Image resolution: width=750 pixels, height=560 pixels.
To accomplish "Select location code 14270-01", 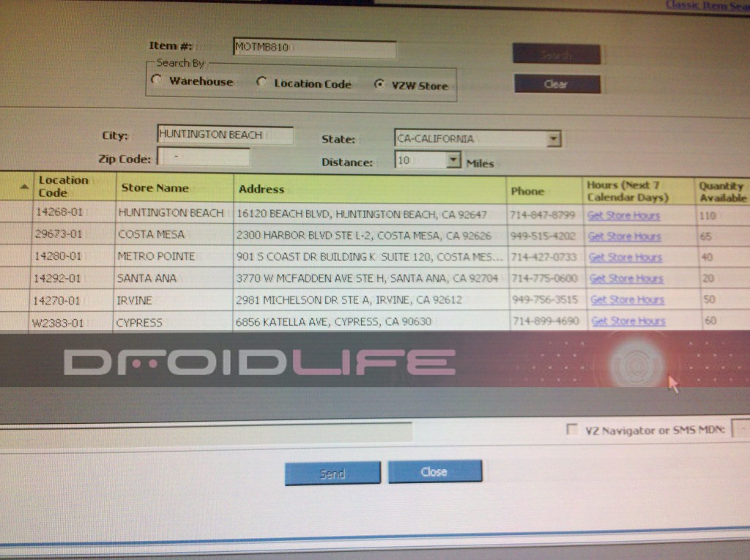I will coord(56,301).
